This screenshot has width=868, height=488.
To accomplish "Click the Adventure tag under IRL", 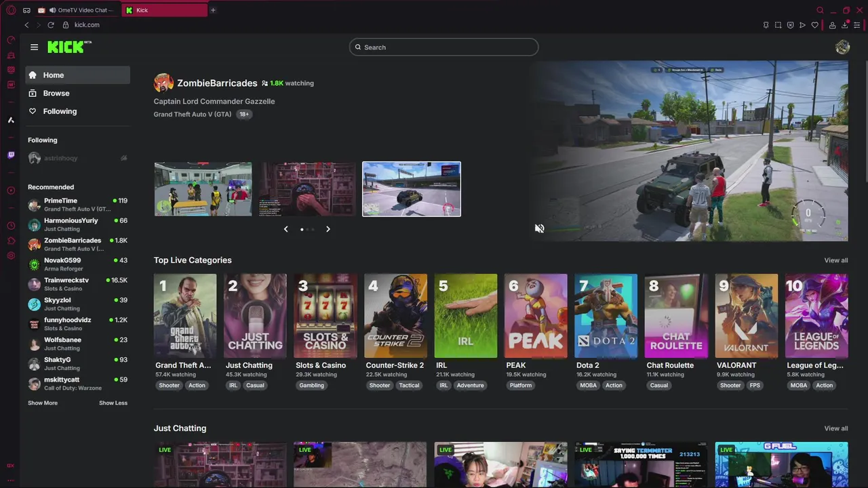I will pos(470,386).
